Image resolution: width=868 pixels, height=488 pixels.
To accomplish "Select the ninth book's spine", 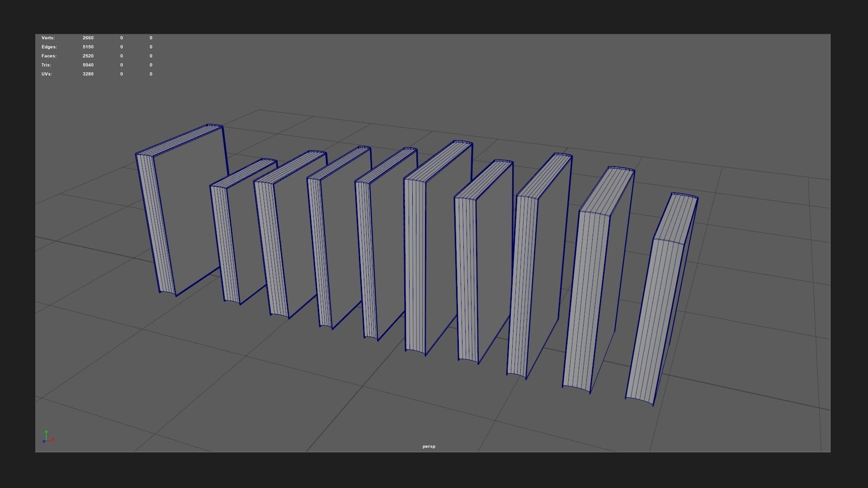I will point(585,298).
